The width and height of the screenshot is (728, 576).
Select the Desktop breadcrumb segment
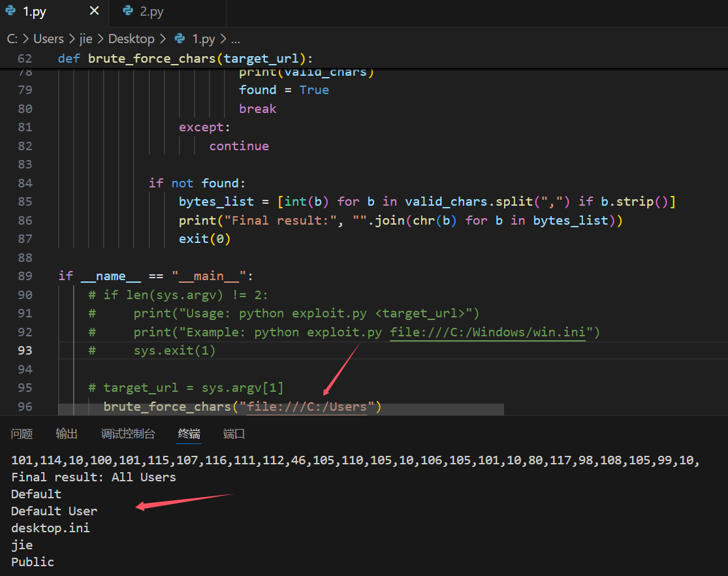pos(131,39)
